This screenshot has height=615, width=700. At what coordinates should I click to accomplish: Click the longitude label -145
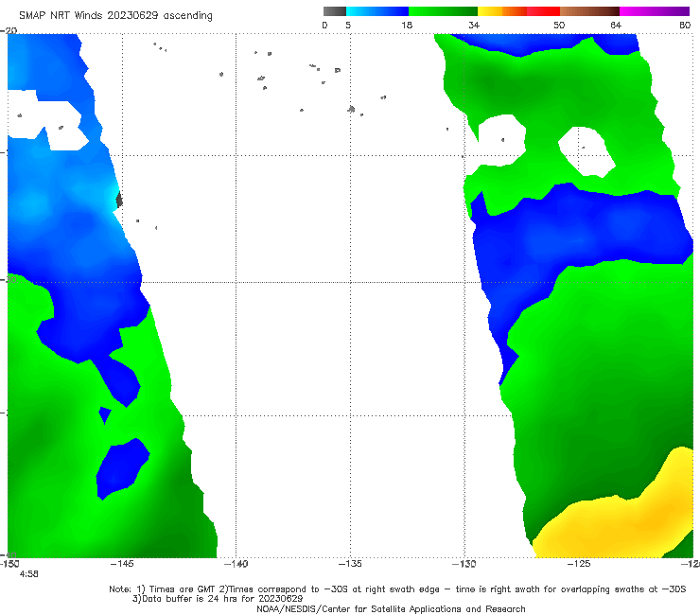tap(122, 564)
